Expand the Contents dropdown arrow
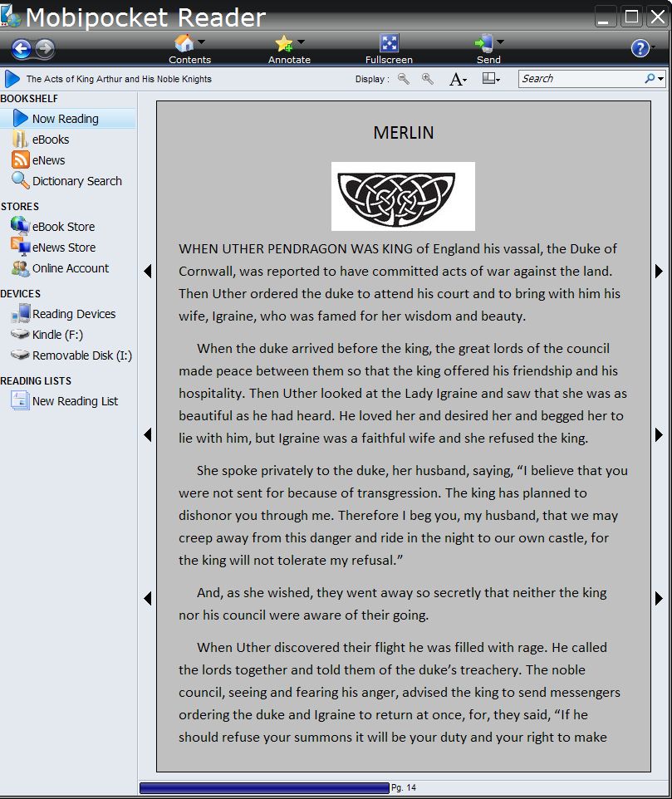Image resolution: width=672 pixels, height=799 pixels. tap(201, 42)
